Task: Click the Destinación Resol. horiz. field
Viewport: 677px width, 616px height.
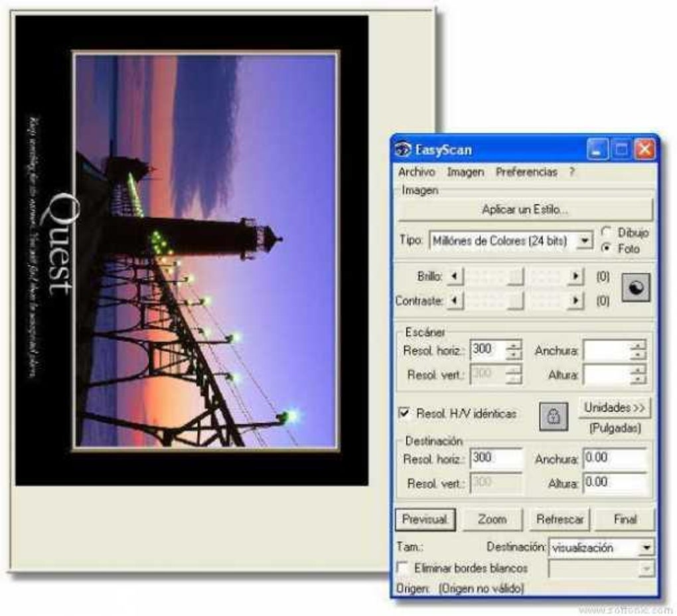Action: (x=496, y=457)
